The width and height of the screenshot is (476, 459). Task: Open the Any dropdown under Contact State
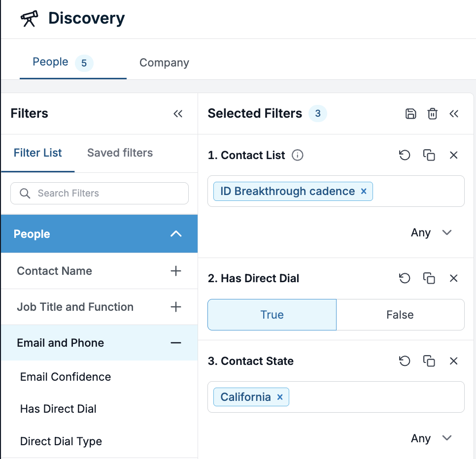tap(431, 438)
